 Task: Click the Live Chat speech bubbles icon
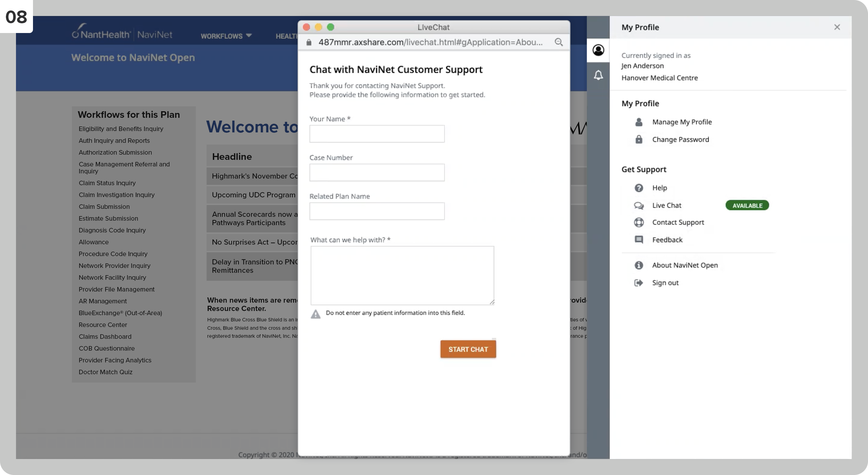click(x=639, y=205)
